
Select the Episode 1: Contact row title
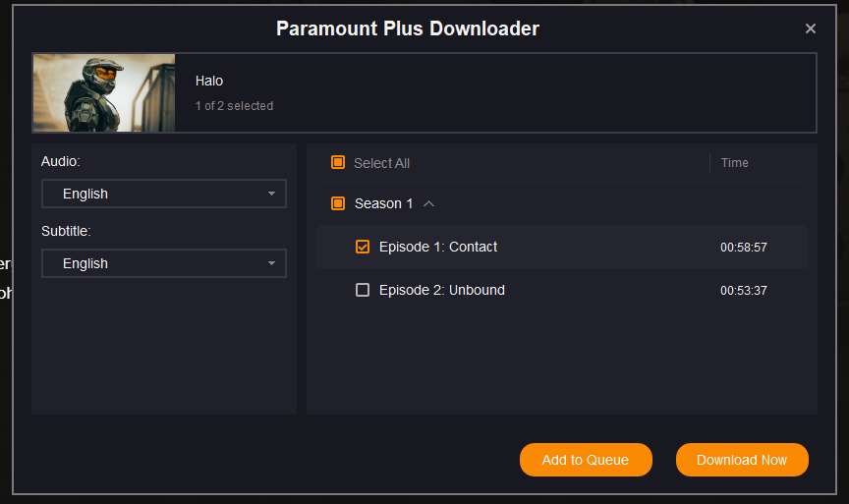pyautogui.click(x=438, y=247)
